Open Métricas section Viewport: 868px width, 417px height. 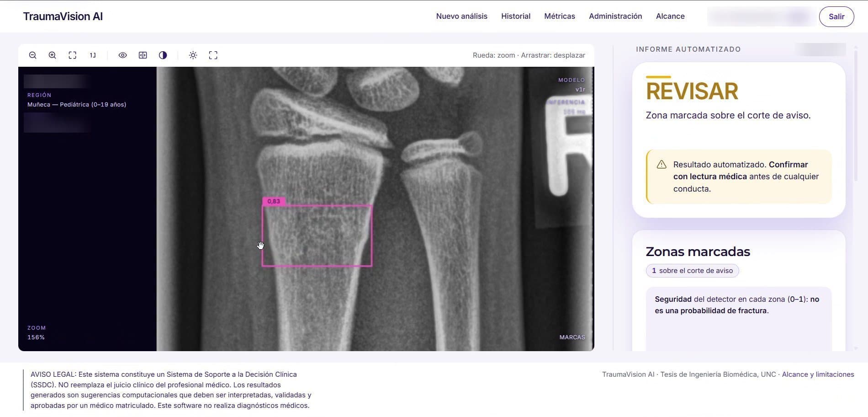pyautogui.click(x=560, y=16)
